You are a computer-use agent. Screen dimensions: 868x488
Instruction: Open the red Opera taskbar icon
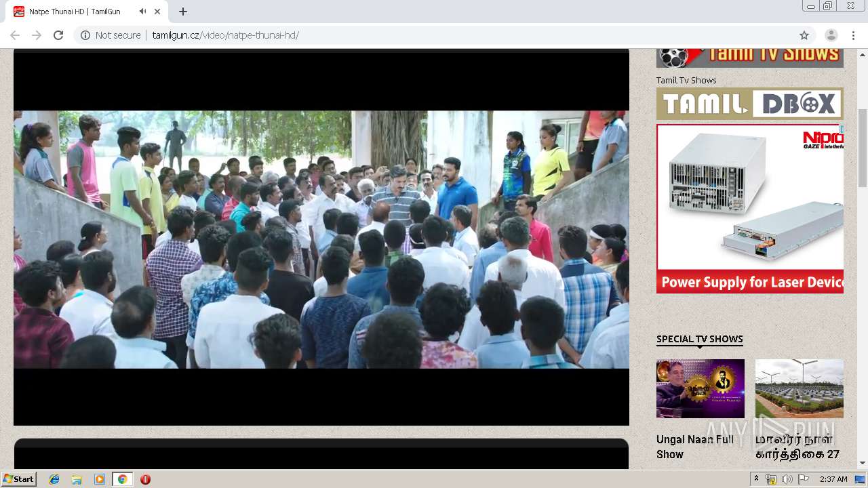pyautogui.click(x=145, y=479)
